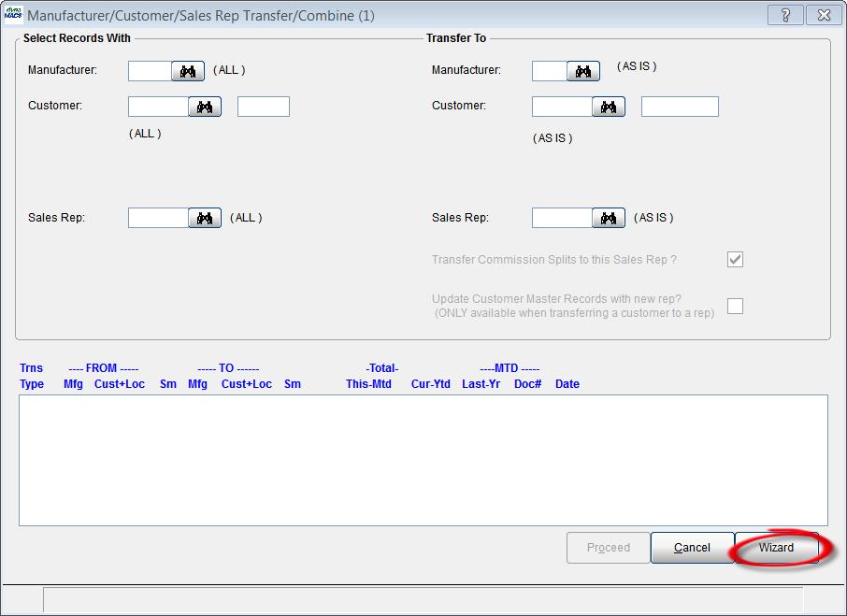Focus the Transfer To Customer code field
The image size is (847, 616).
tap(562, 107)
